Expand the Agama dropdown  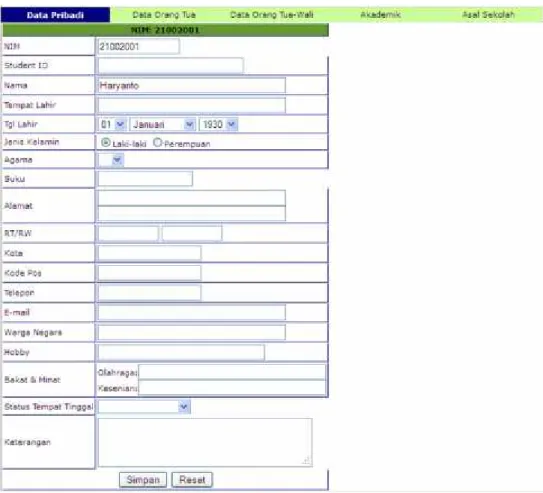pyautogui.click(x=111, y=160)
